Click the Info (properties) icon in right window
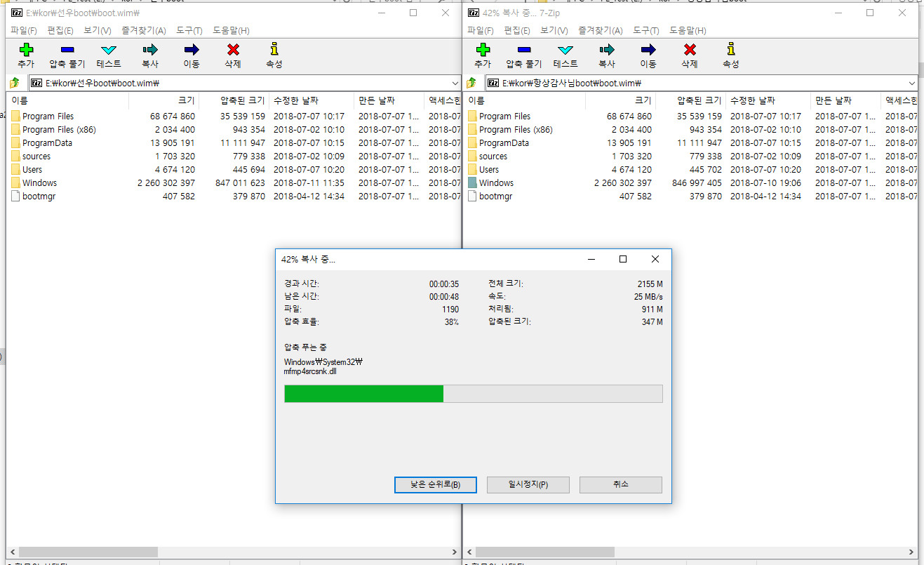The image size is (924, 565). click(731, 49)
